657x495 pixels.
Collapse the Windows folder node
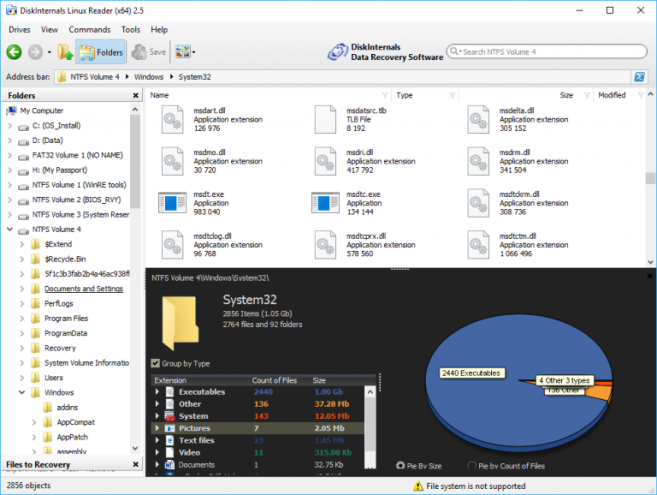pos(22,392)
